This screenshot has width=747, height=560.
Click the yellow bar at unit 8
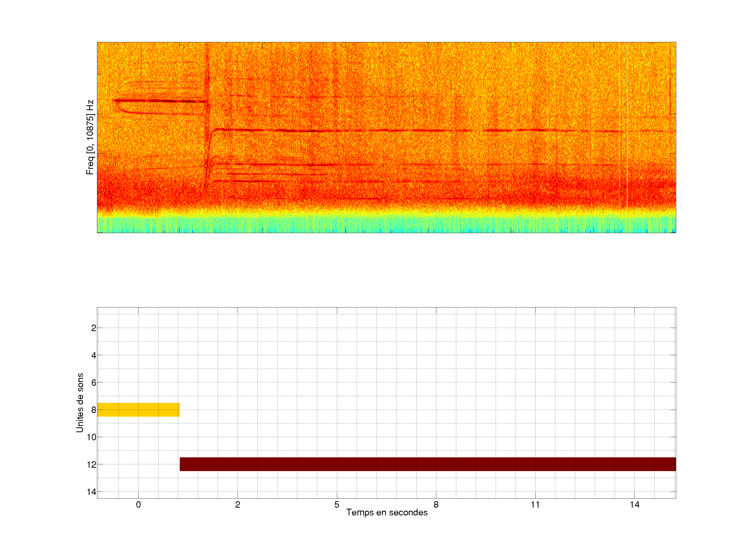click(138, 409)
